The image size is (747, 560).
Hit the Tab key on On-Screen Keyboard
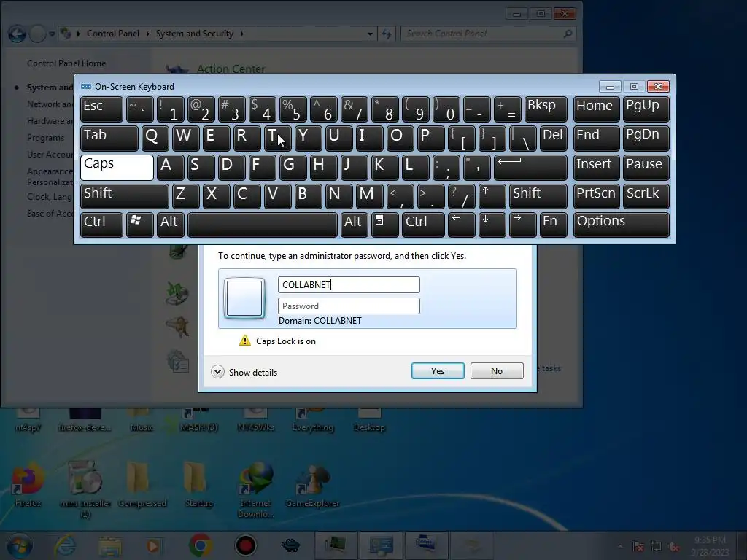click(x=109, y=138)
